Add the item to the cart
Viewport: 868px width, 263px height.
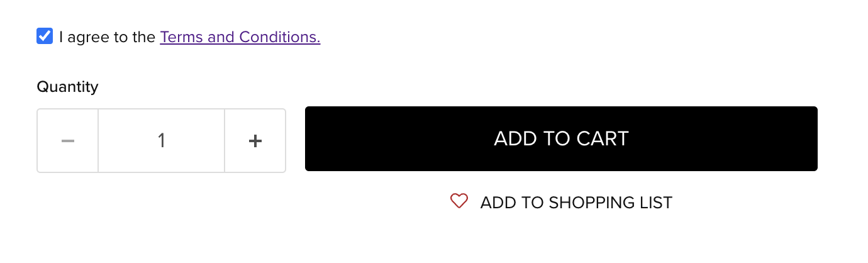(x=561, y=138)
